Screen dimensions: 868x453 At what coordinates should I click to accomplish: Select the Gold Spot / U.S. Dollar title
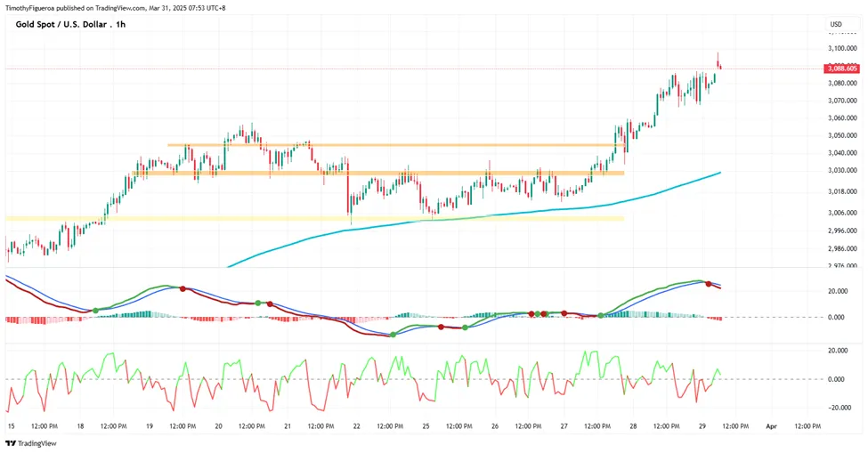[70, 24]
